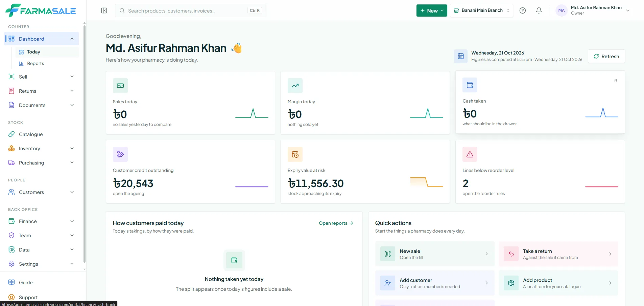The width and height of the screenshot is (644, 306).
Task: Expand the Sell sidebar menu
Action: pyautogui.click(x=42, y=77)
